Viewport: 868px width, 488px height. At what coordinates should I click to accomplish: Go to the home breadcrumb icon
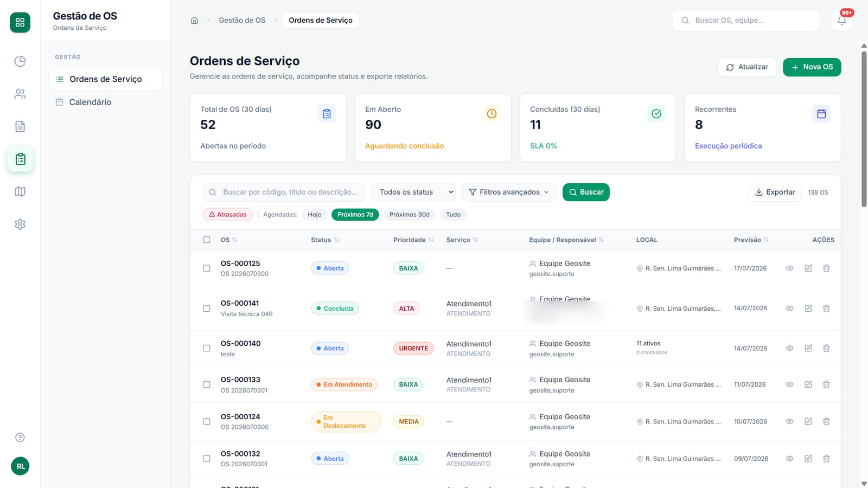194,21
